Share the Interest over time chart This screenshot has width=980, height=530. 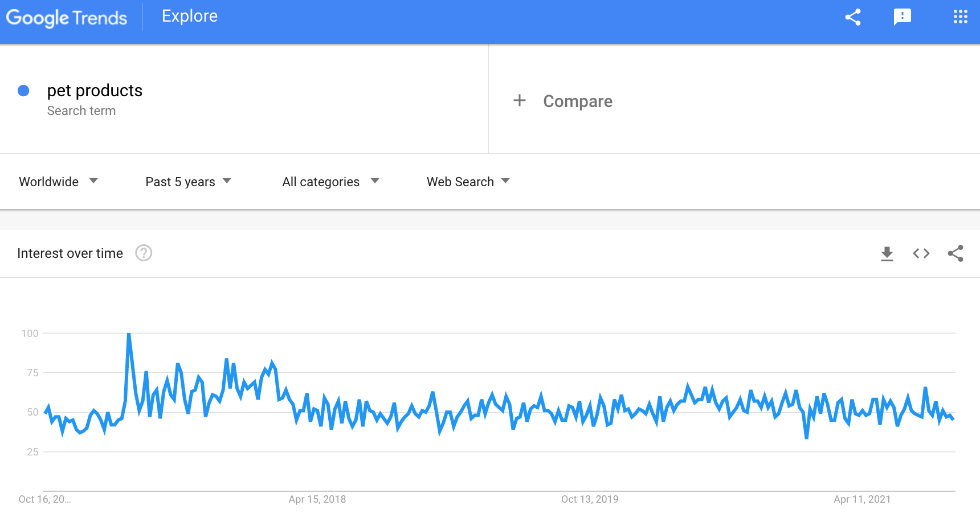coord(955,253)
